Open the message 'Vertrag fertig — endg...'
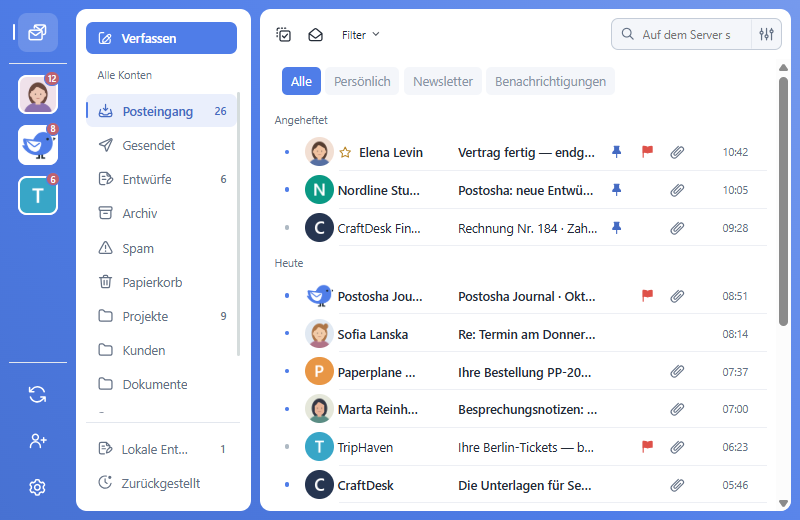 coord(526,153)
